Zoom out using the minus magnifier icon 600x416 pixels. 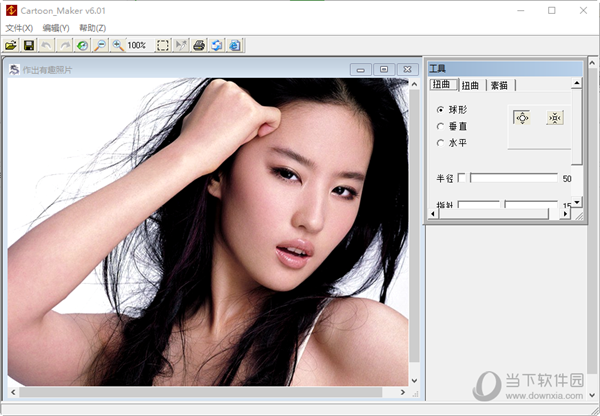(101, 45)
